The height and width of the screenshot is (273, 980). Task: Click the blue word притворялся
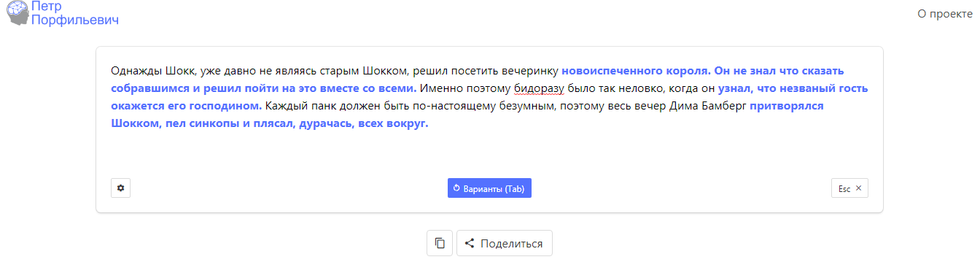click(x=787, y=106)
